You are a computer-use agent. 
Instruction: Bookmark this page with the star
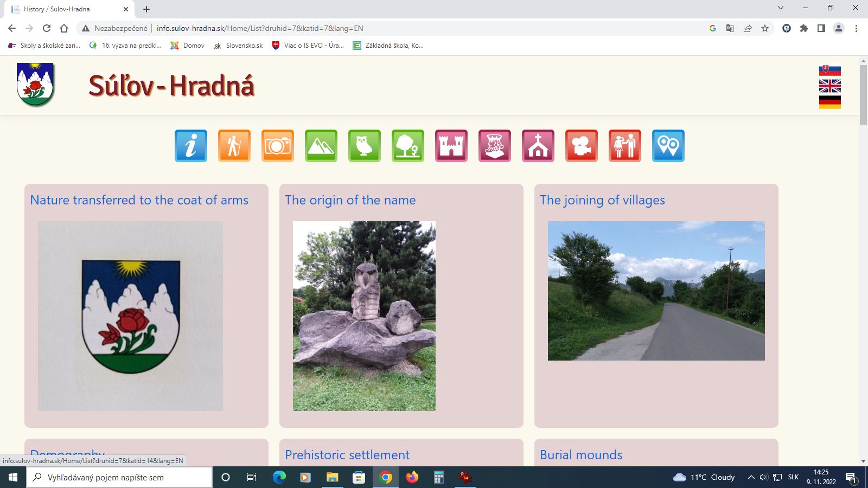[765, 28]
